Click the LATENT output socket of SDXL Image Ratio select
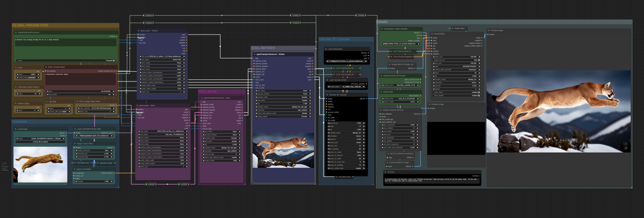The image size is (644, 218). coord(116,105)
